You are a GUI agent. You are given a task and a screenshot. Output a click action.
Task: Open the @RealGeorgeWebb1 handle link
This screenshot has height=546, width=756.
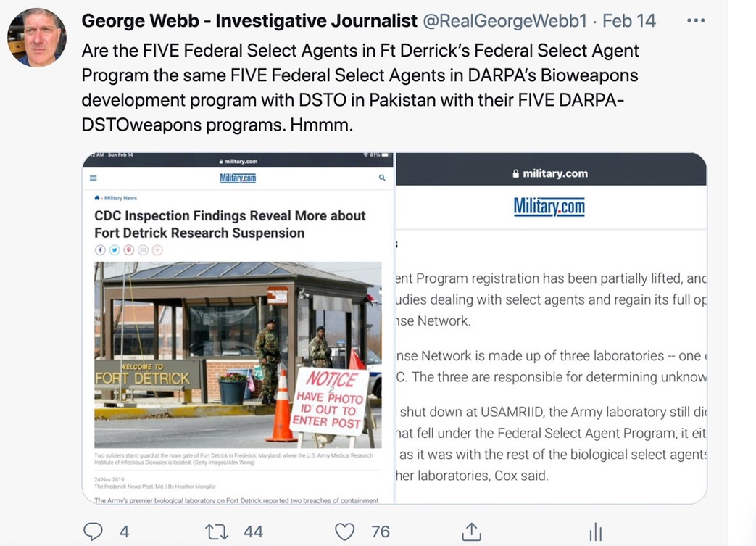coord(504,21)
